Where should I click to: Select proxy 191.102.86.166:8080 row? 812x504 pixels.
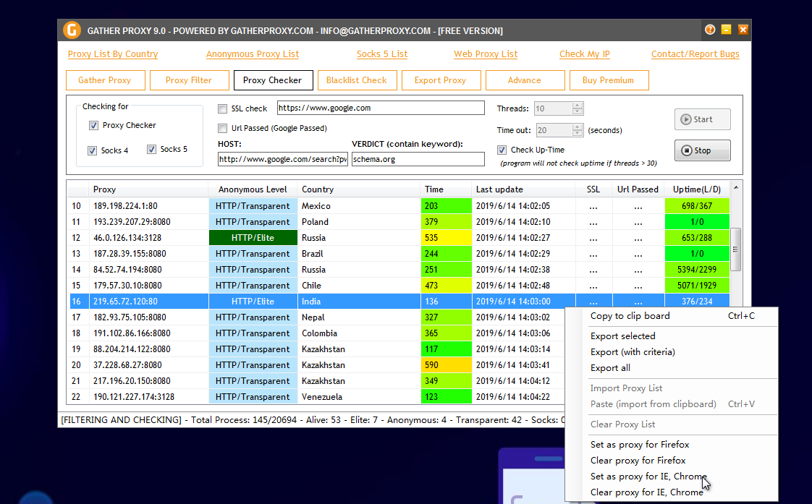(317, 333)
